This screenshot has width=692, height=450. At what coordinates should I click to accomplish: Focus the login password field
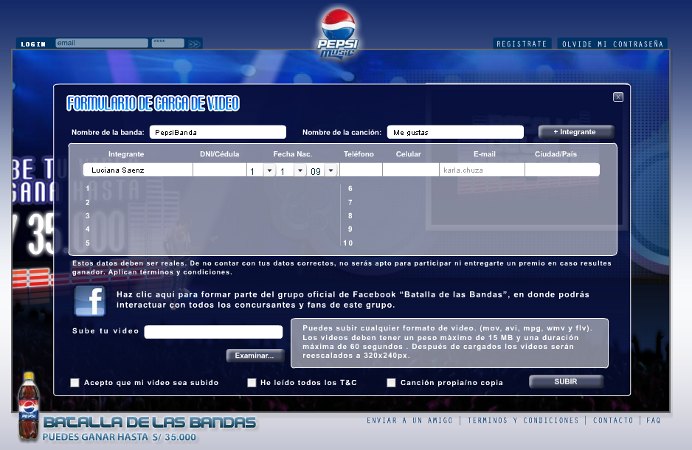(168, 43)
